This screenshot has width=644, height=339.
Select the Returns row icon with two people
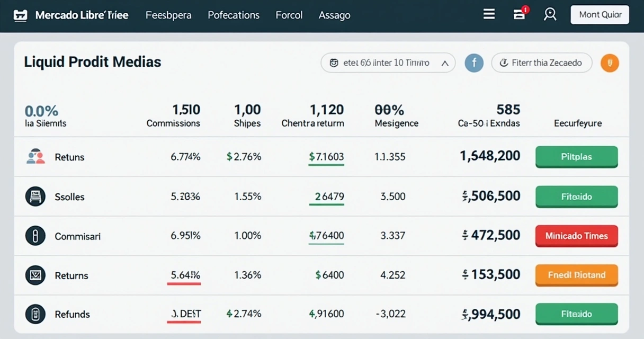[35, 157]
